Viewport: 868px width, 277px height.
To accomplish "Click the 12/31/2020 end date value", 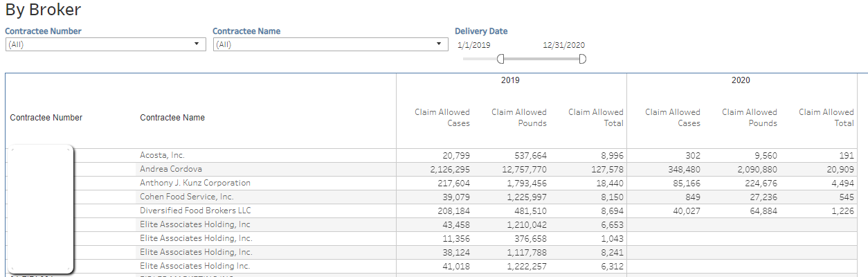I will click(x=564, y=45).
